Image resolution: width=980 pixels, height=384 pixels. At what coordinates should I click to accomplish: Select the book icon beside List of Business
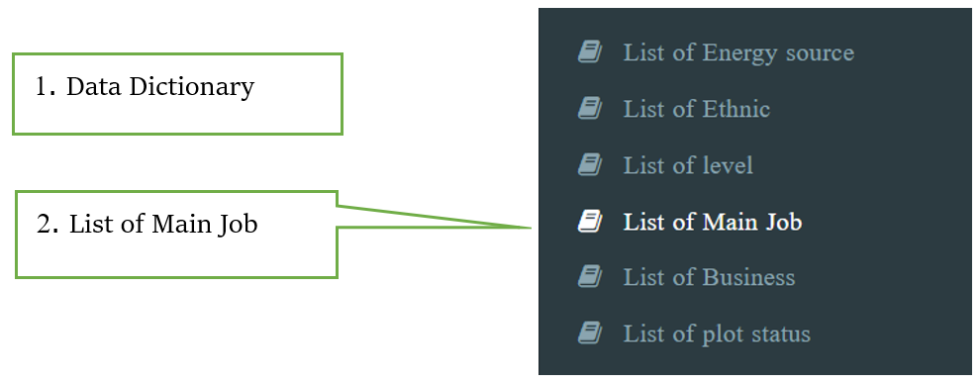point(589,276)
